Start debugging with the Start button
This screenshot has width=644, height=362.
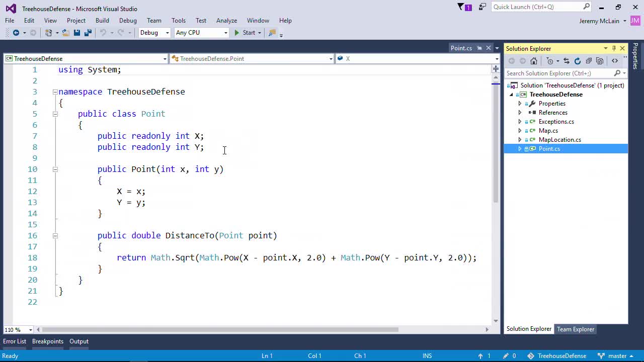[246, 32]
